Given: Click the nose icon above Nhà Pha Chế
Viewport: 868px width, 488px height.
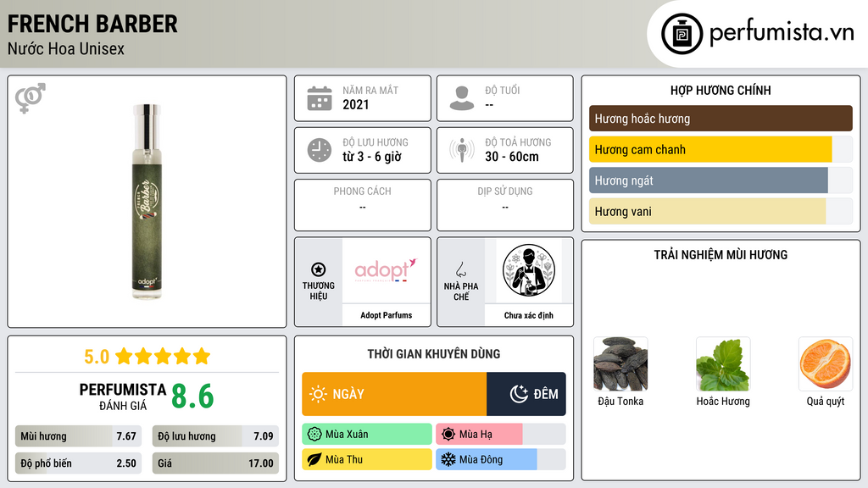Looking at the screenshot, I should (x=460, y=269).
